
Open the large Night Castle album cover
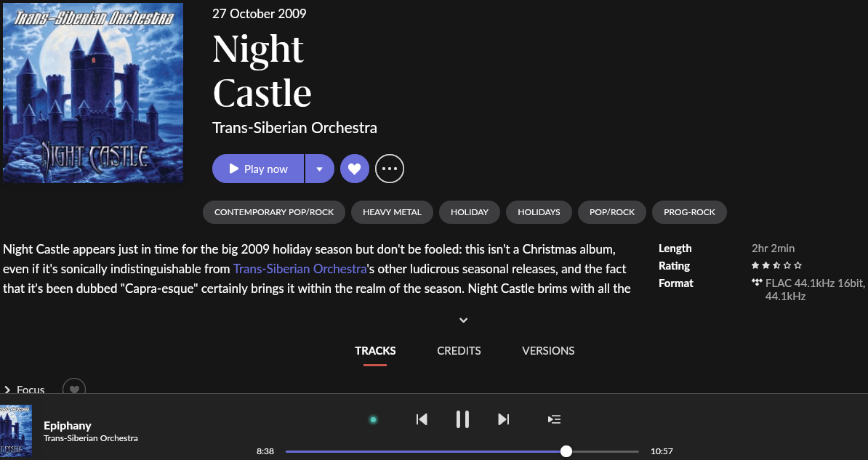point(93,92)
